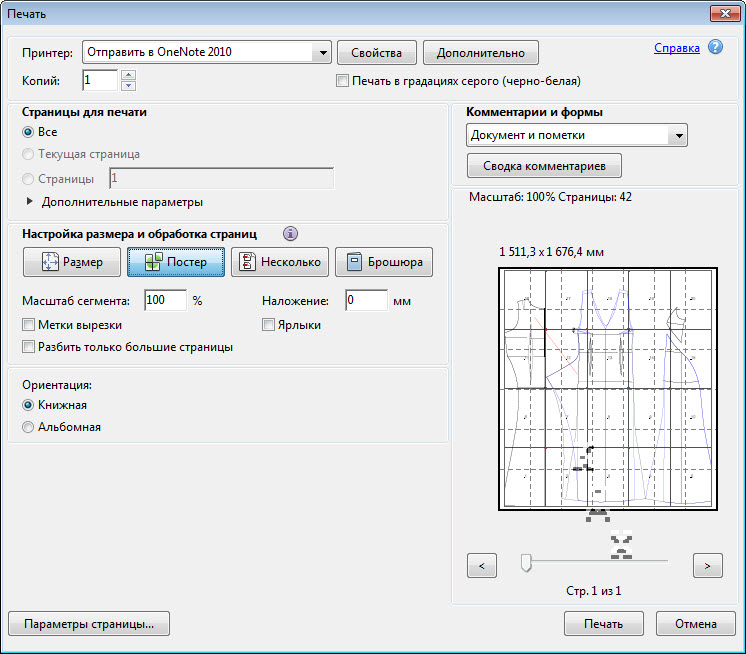Open the page sizing info icon

(290, 234)
